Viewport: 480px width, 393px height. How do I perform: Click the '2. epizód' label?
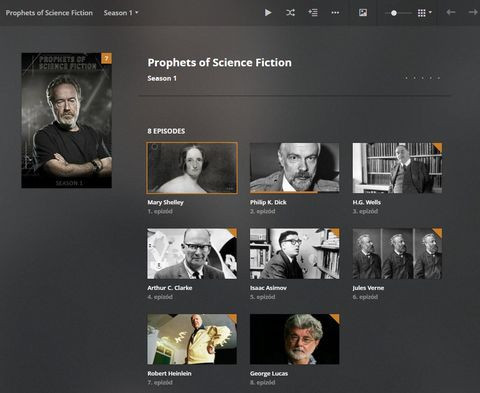click(263, 211)
